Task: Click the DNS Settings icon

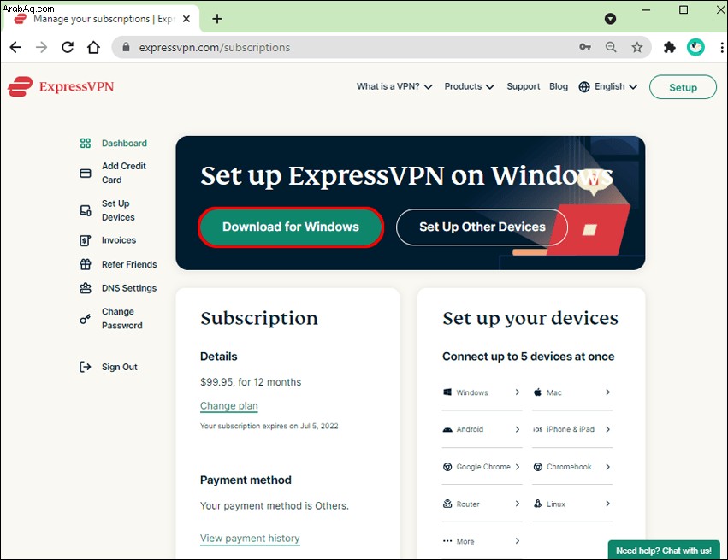Action: pos(86,288)
